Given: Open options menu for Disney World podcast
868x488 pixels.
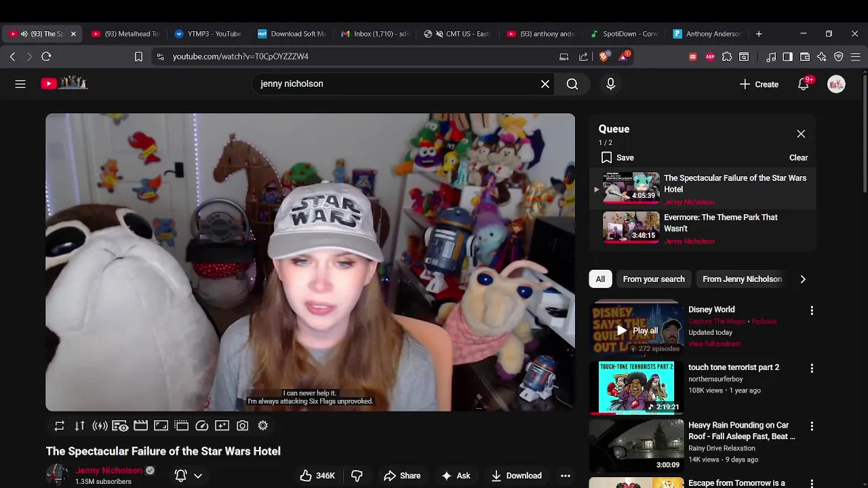Looking at the screenshot, I should point(812,310).
